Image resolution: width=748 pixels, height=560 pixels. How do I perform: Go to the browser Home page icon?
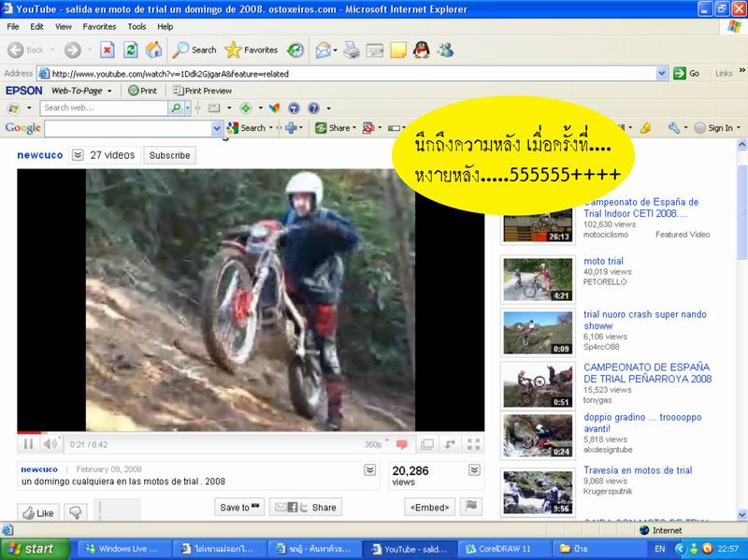pyautogui.click(x=154, y=50)
